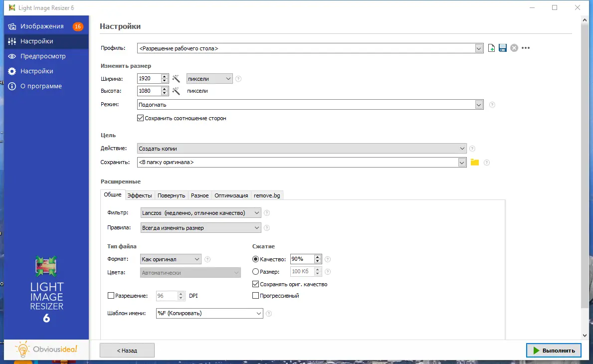The image size is (593, 364).
Task: Open help icon beside Сохранить folder icon
Action: (487, 163)
